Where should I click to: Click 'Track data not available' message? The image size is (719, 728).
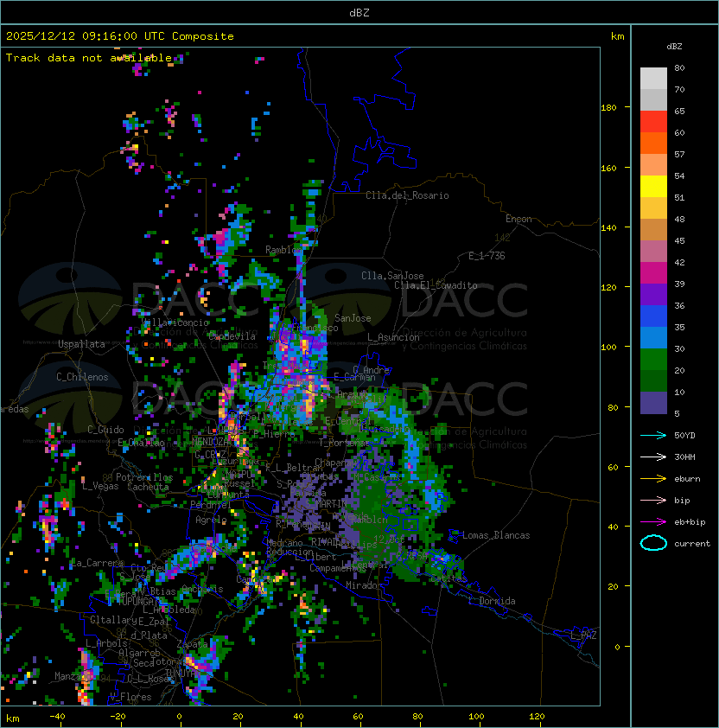coord(89,58)
